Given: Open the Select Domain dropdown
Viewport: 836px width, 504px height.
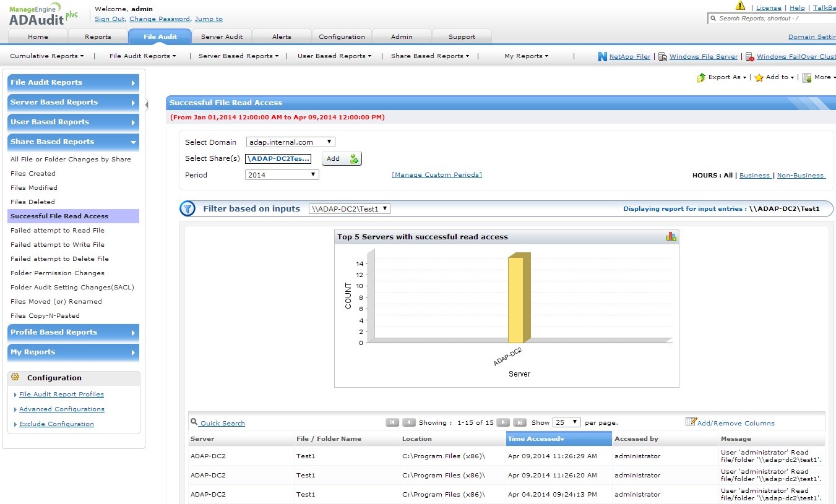Looking at the screenshot, I should click(290, 142).
